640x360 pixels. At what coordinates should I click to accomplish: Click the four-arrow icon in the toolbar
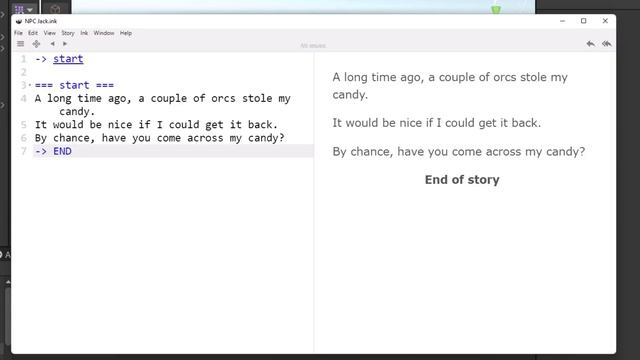tap(36, 44)
